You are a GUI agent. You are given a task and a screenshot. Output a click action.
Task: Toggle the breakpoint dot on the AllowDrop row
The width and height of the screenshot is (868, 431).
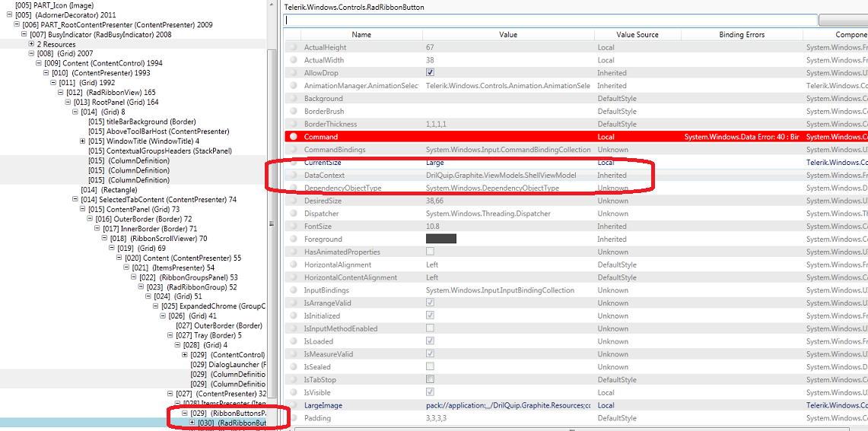tap(294, 73)
